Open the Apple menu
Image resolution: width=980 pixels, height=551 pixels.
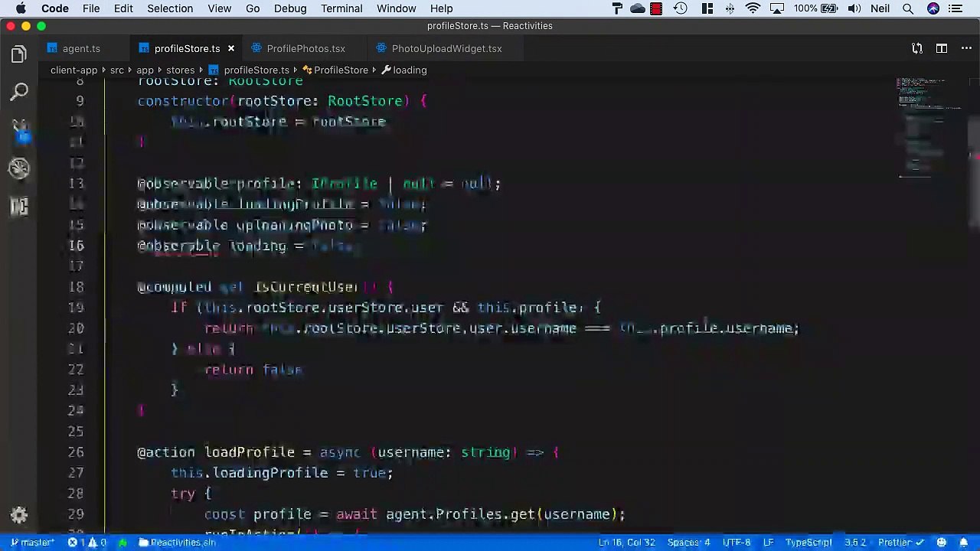(21, 8)
